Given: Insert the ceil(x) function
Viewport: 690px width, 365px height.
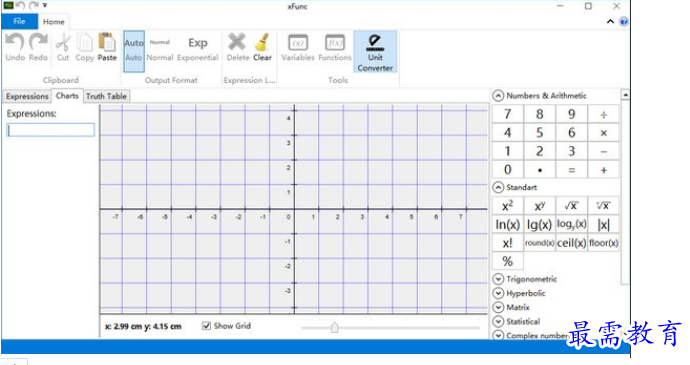Looking at the screenshot, I should click(x=572, y=243).
